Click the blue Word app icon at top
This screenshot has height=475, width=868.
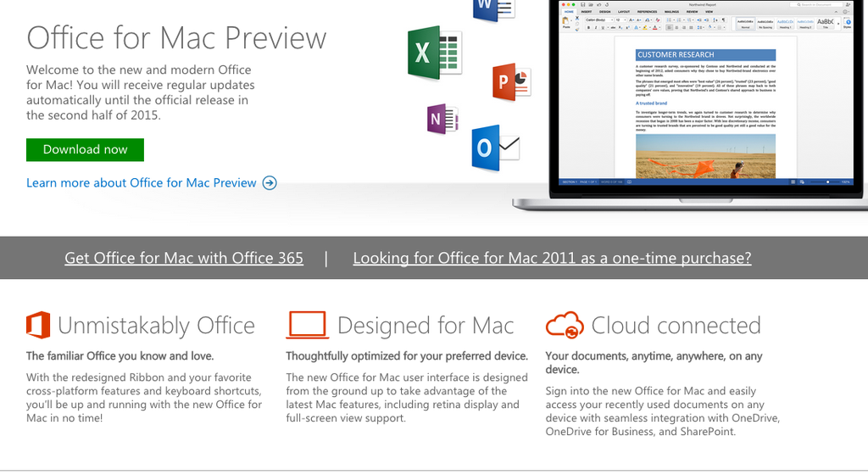pyautogui.click(x=494, y=10)
